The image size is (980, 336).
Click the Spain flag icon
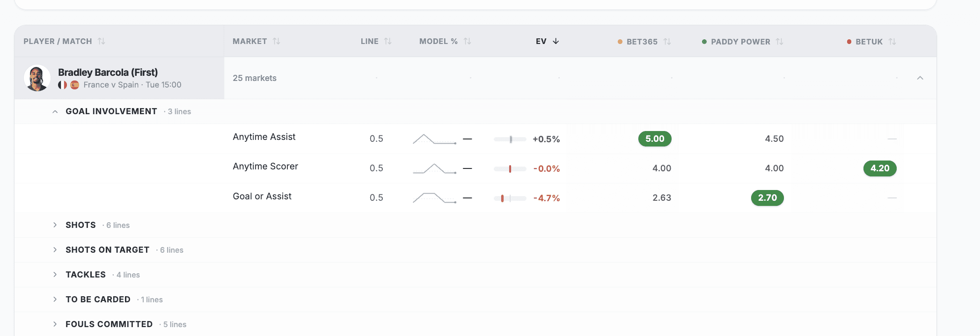point(74,85)
